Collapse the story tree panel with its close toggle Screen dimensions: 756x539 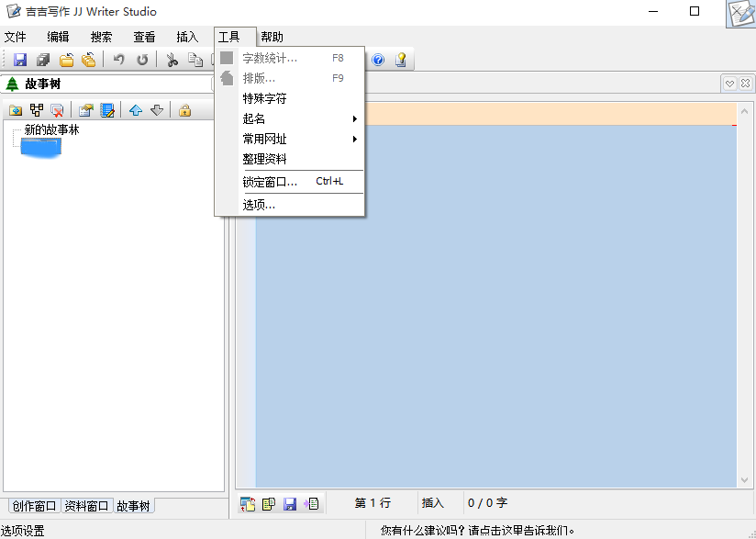[x=219, y=83]
